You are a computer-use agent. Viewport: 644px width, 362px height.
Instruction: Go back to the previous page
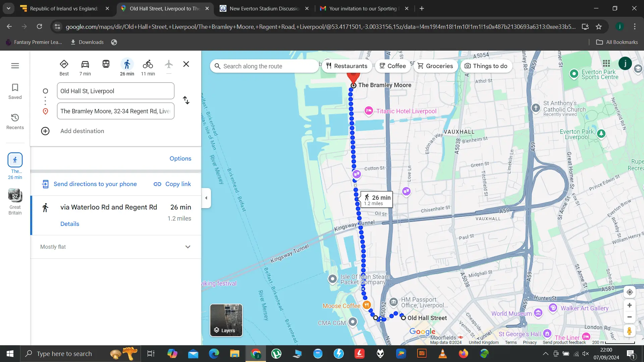click(9, 26)
